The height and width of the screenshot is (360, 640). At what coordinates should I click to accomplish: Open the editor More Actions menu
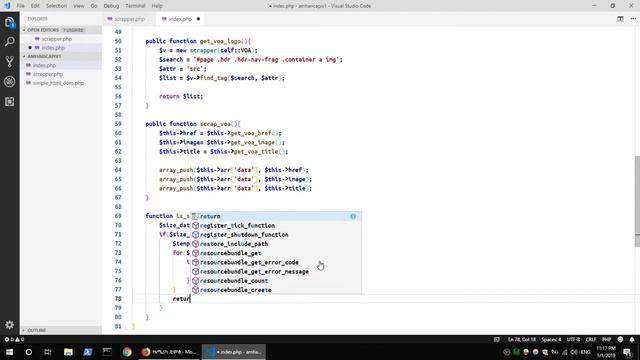633,19
